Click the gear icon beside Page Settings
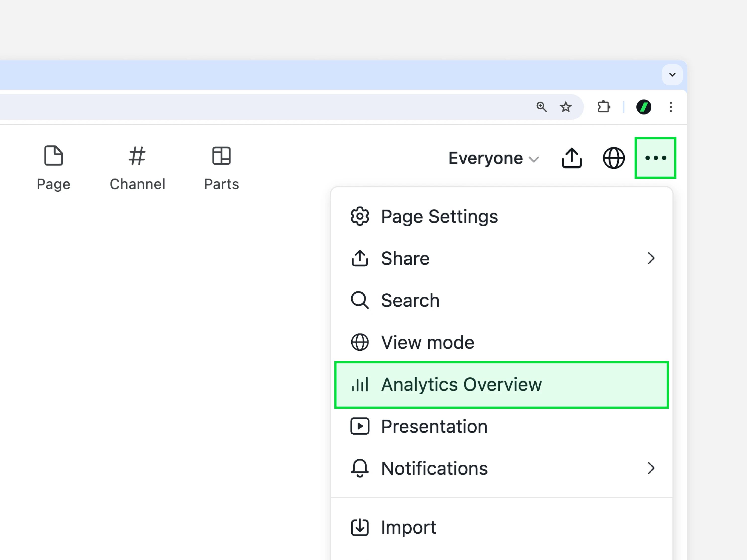Screen dimensions: 747x560 (360, 216)
